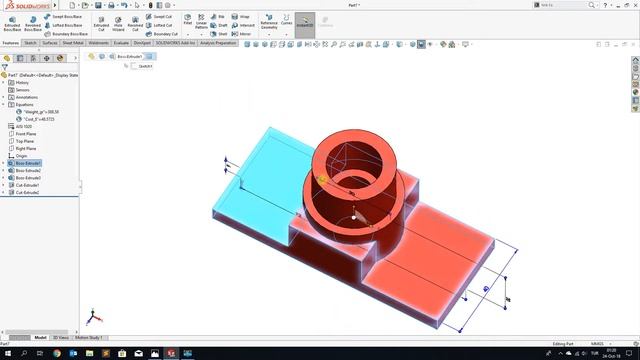
Task: Open the DisplayManager tab icon
Action: (60, 58)
